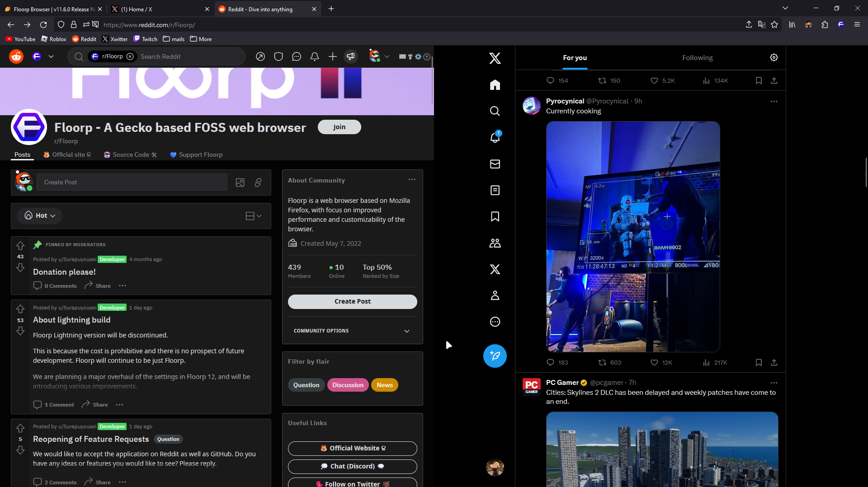Switch to the (1) Home / X browser tab
Viewport: 868px width, 487px height.
point(160,9)
